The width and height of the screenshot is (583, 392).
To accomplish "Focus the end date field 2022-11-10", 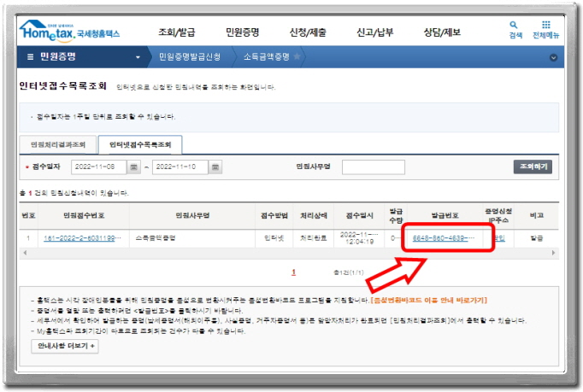I will point(180,167).
